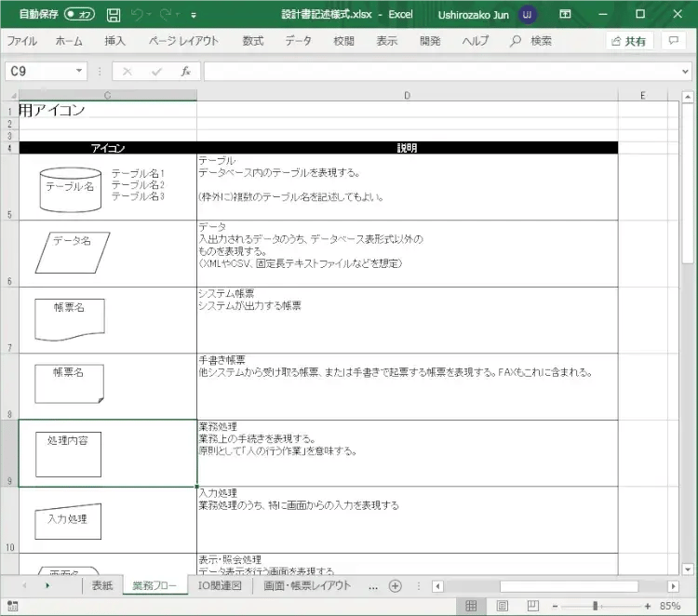
Task: Toggle the AutoSave (自動保存) switch
Action: pyautogui.click(x=82, y=15)
